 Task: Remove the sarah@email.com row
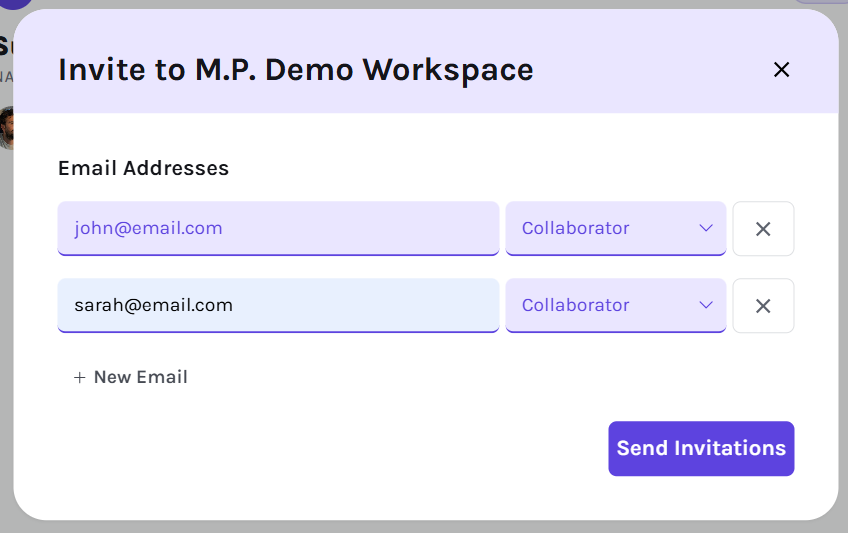click(x=763, y=306)
